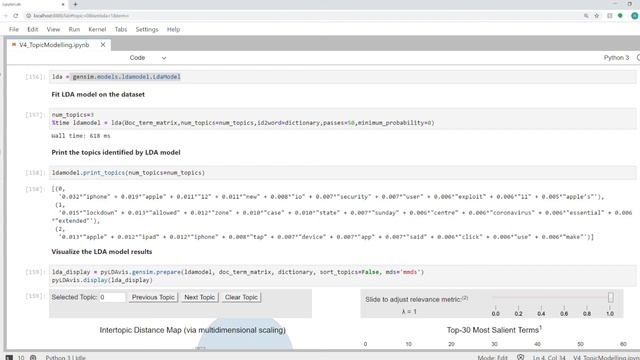Click the 'Python 3 | Idle' status bar entry
The image size is (640, 360).
coord(65,357)
